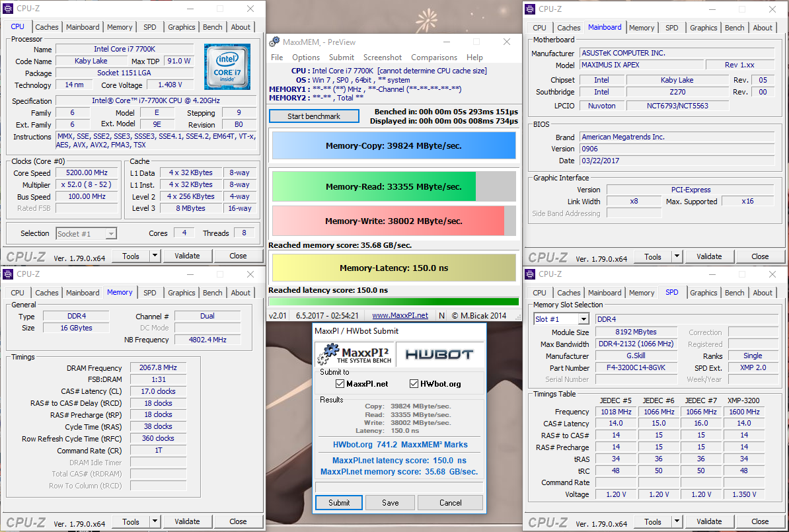789x532 pixels.
Task: Open the Help menu in MaxxMEM
Action: pyautogui.click(x=474, y=57)
